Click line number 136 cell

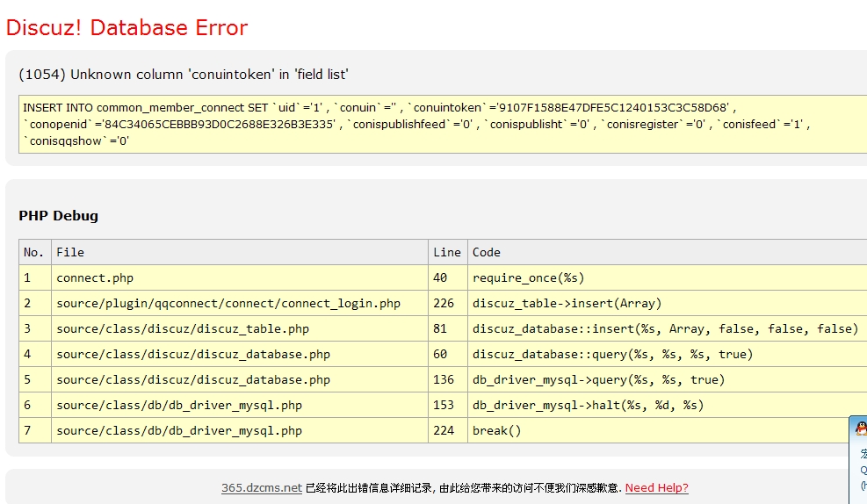[447, 379]
